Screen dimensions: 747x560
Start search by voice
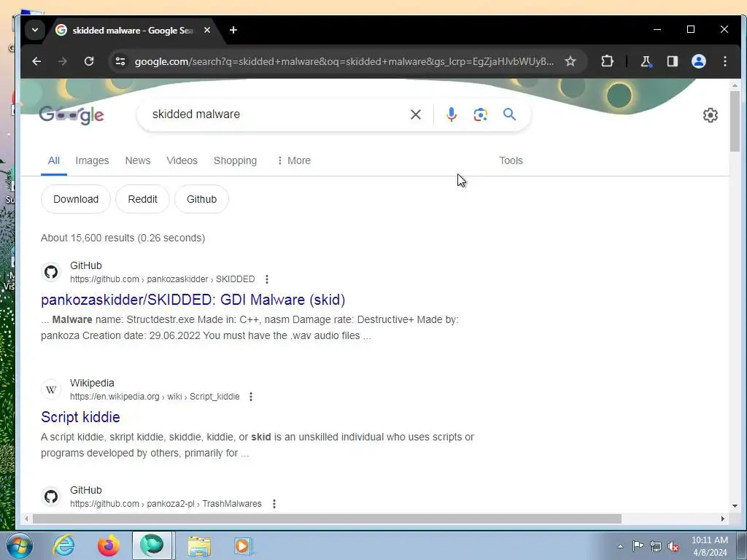[451, 114]
